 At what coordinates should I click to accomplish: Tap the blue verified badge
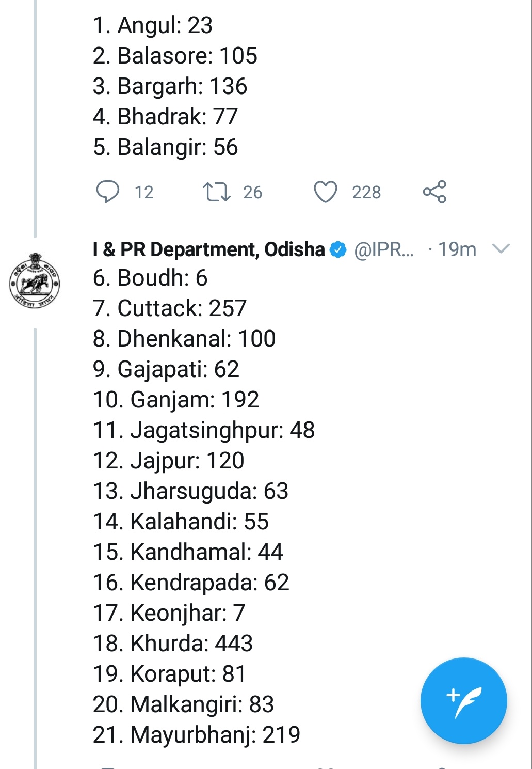click(338, 249)
